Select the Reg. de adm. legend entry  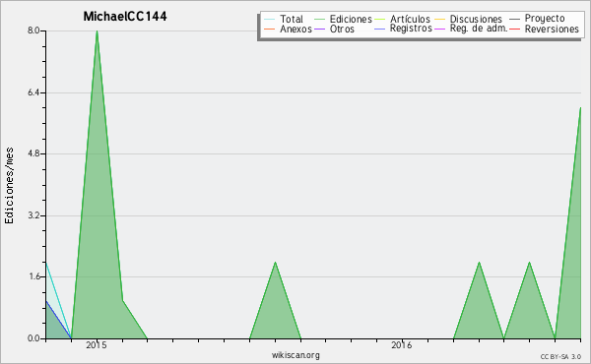click(x=479, y=29)
